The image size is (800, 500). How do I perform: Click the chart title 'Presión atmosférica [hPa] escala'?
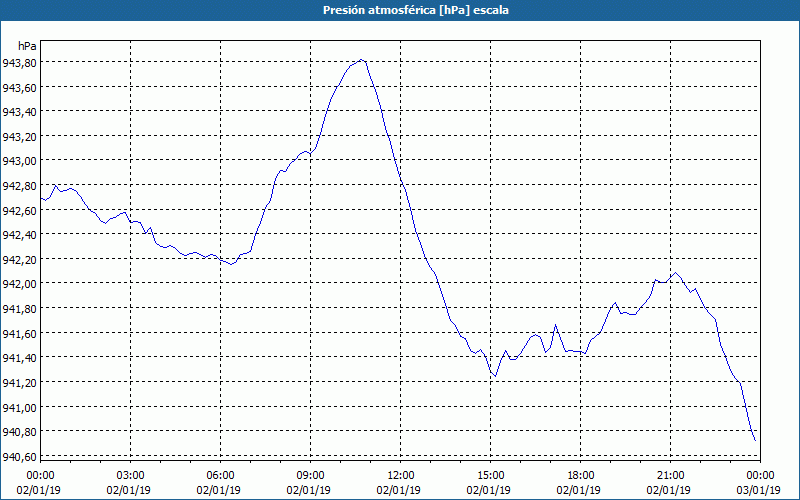416,10
